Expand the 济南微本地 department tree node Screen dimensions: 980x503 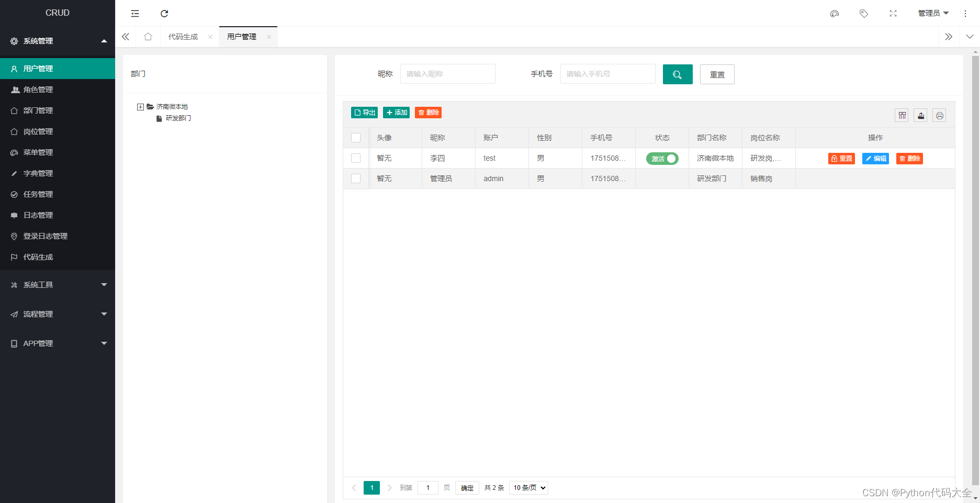[140, 107]
